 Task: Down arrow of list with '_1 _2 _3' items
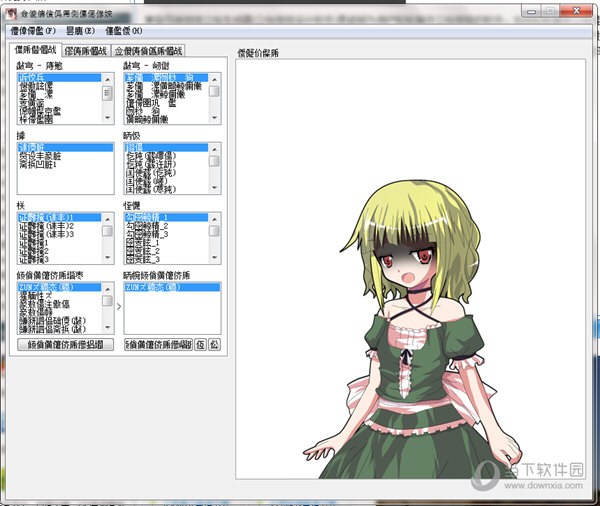(214, 258)
